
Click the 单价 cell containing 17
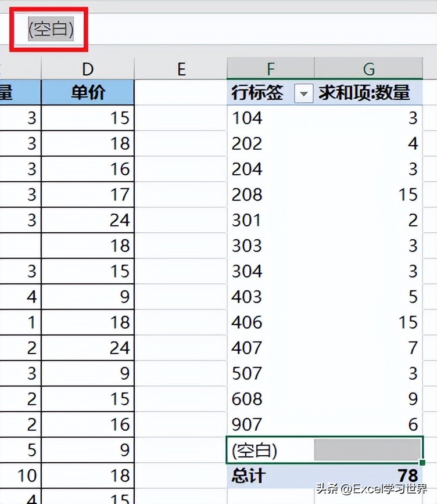[x=88, y=195]
